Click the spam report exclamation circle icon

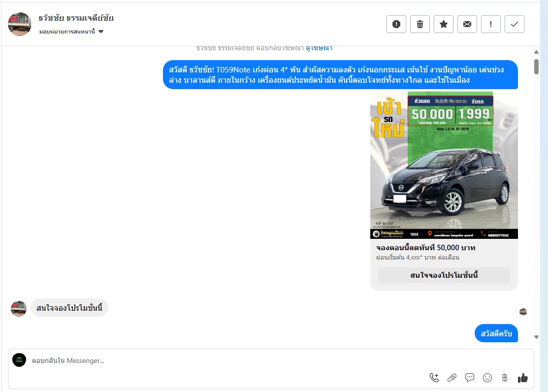click(x=396, y=24)
